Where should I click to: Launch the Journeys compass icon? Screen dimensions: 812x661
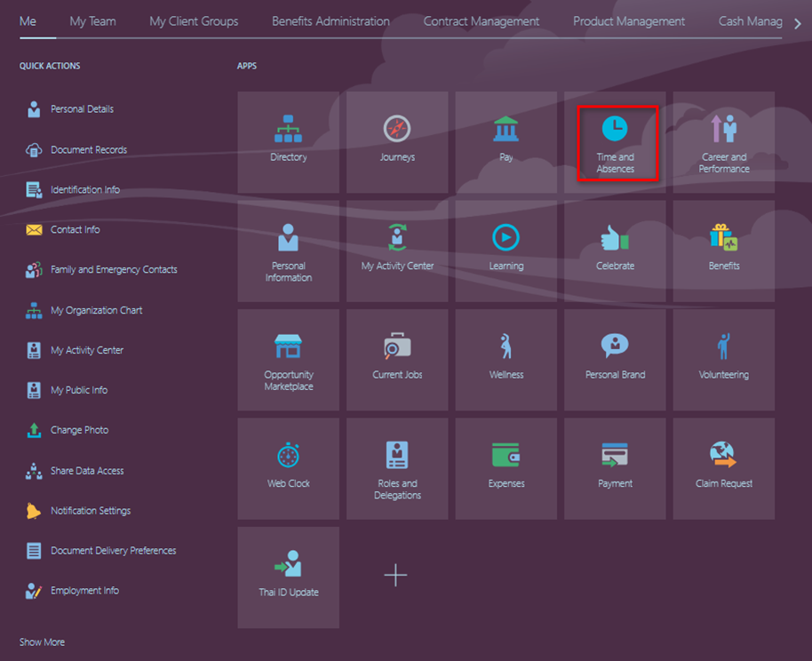click(x=397, y=130)
